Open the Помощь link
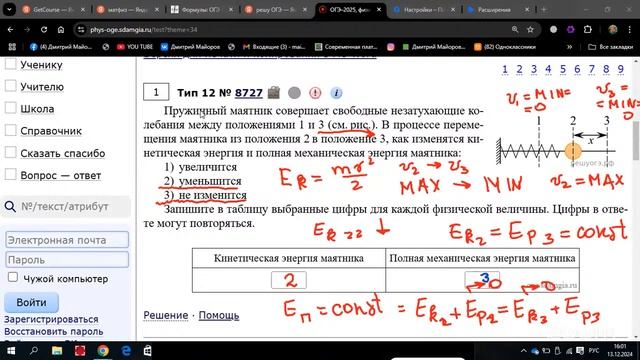 coord(219,316)
